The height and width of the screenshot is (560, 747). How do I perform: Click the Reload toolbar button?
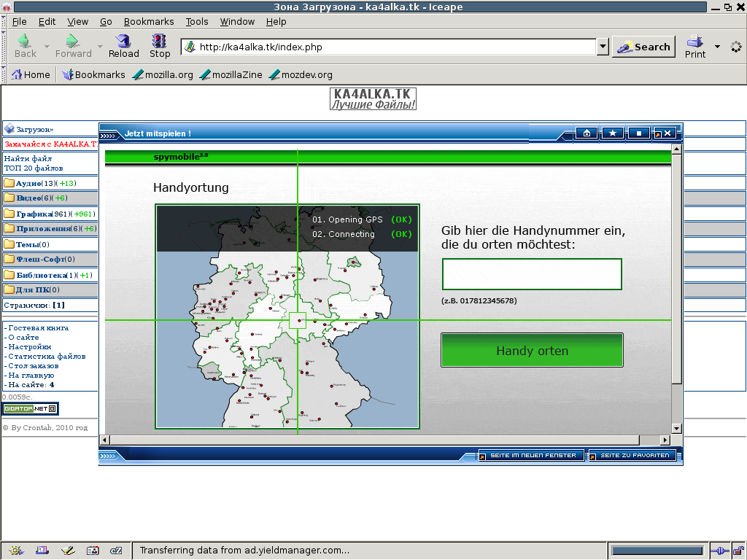123,46
